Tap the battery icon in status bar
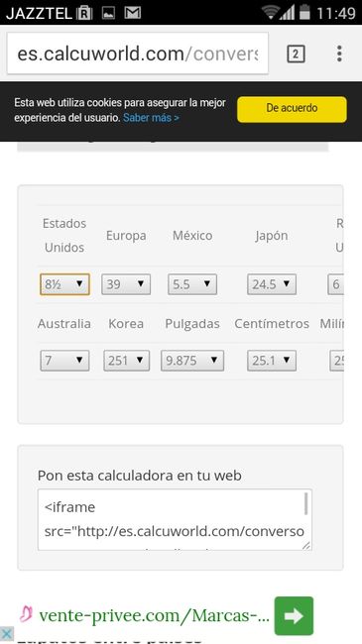The width and height of the screenshot is (362, 644). [304, 12]
